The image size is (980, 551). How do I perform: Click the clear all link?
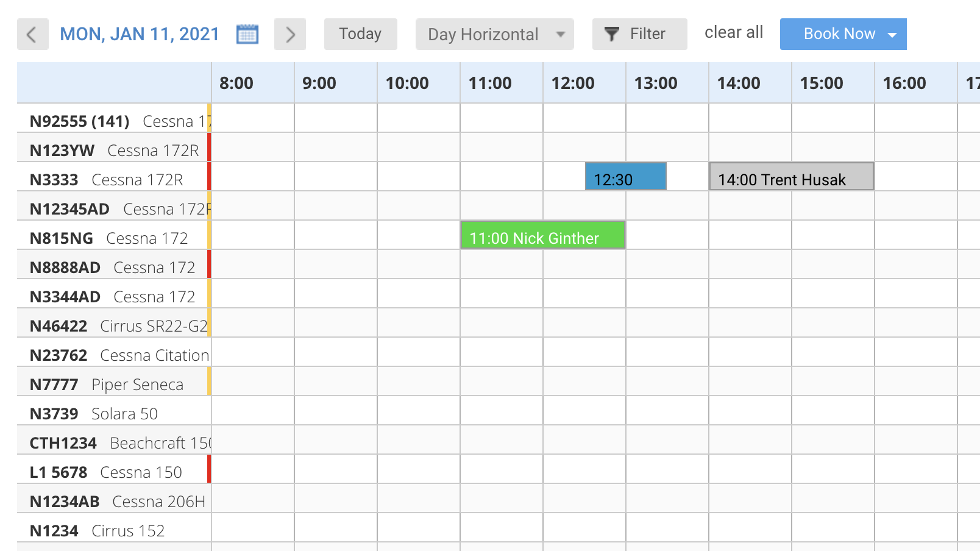click(x=733, y=32)
